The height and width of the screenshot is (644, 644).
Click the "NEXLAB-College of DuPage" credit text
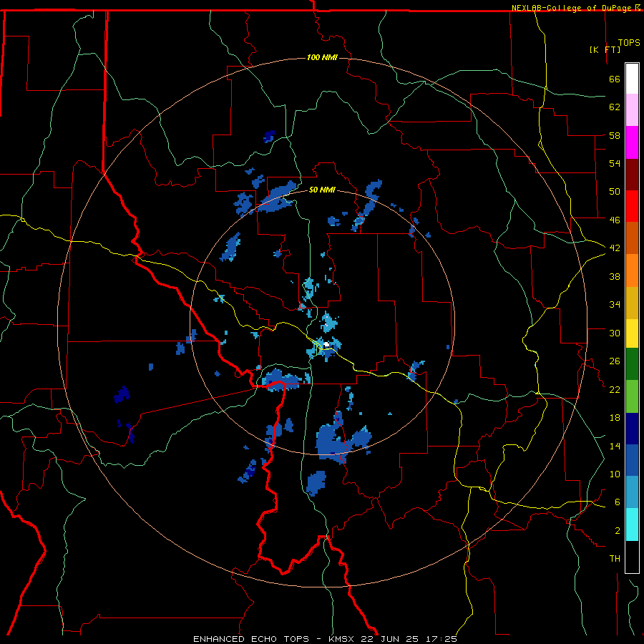tap(572, 8)
